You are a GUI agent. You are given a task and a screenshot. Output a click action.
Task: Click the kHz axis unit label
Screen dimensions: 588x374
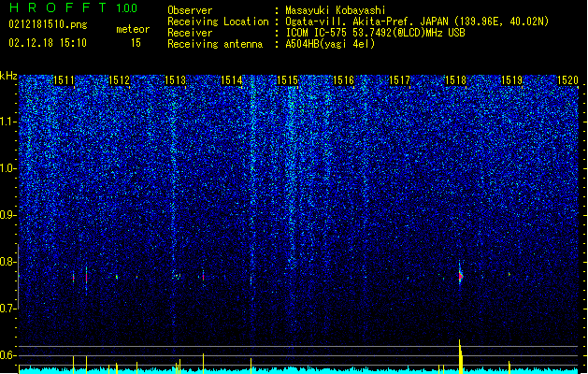(x=8, y=76)
